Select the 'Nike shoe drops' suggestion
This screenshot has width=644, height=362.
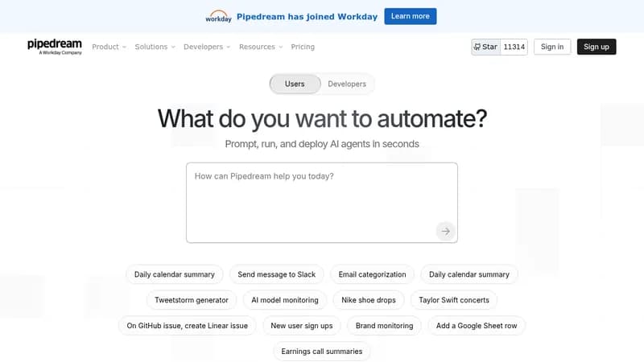[369, 300]
